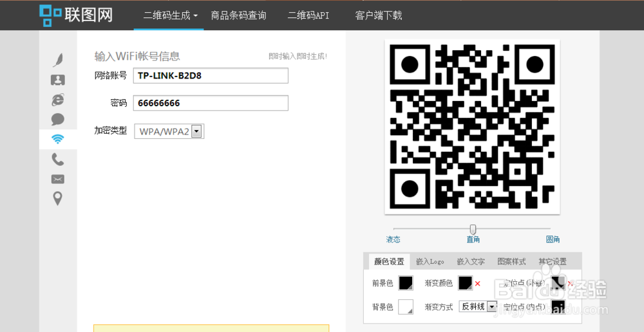Open the 定位点(内点) color swatch
Screen dimensions: 644x332
click(558, 307)
